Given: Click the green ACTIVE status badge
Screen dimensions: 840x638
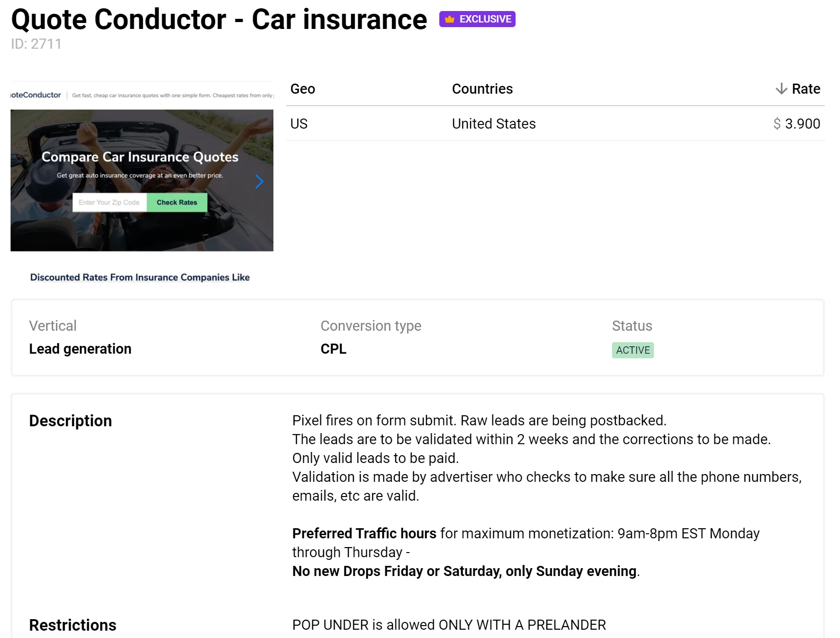Looking at the screenshot, I should coord(632,350).
